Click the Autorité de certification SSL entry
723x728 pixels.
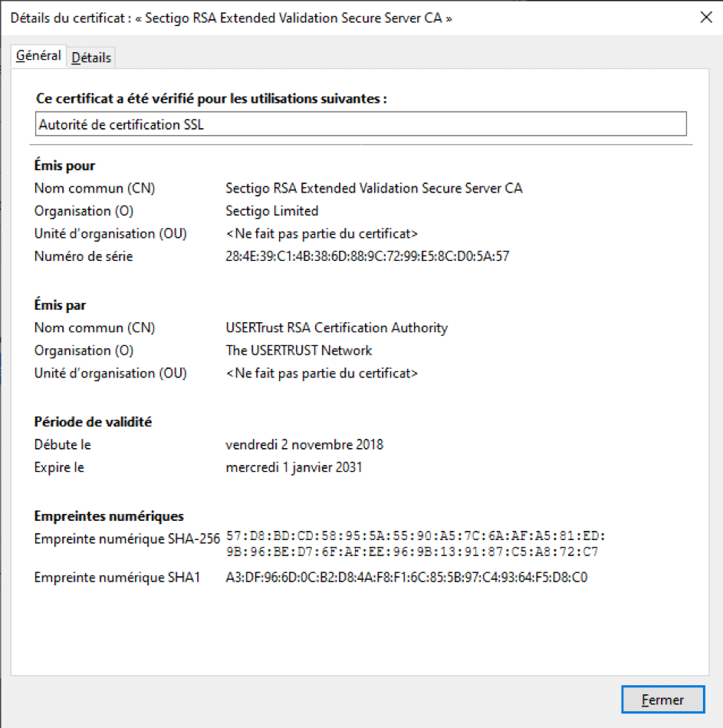point(360,124)
